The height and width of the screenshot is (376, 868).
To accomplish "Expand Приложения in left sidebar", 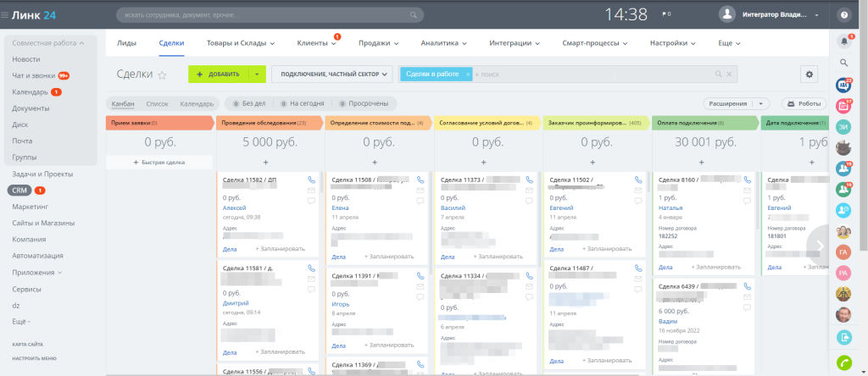I will coord(37,272).
